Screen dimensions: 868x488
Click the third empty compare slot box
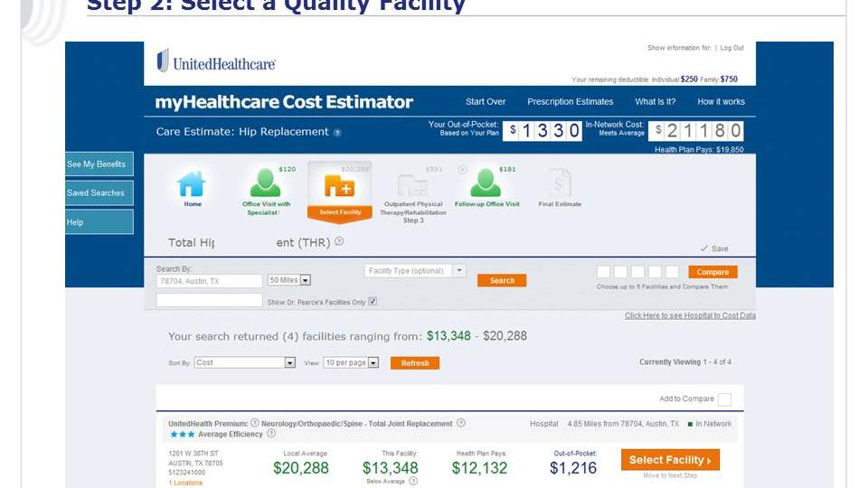pyautogui.click(x=637, y=272)
